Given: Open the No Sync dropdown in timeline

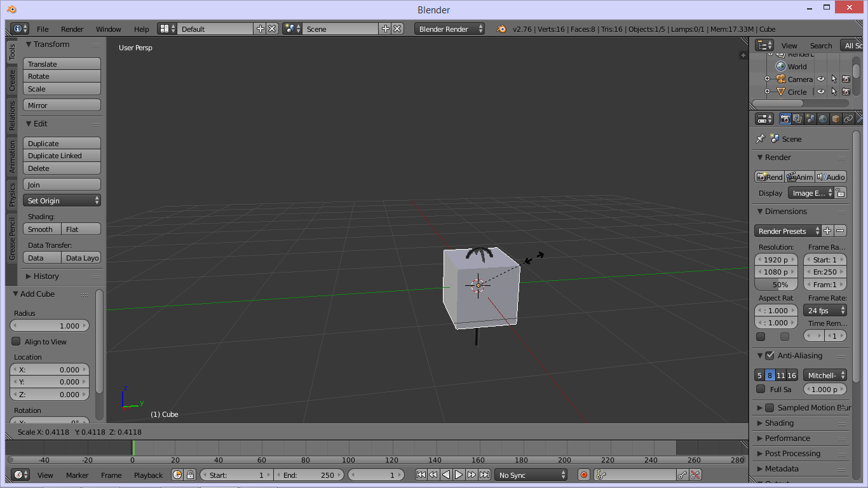Looking at the screenshot, I should click(531, 475).
